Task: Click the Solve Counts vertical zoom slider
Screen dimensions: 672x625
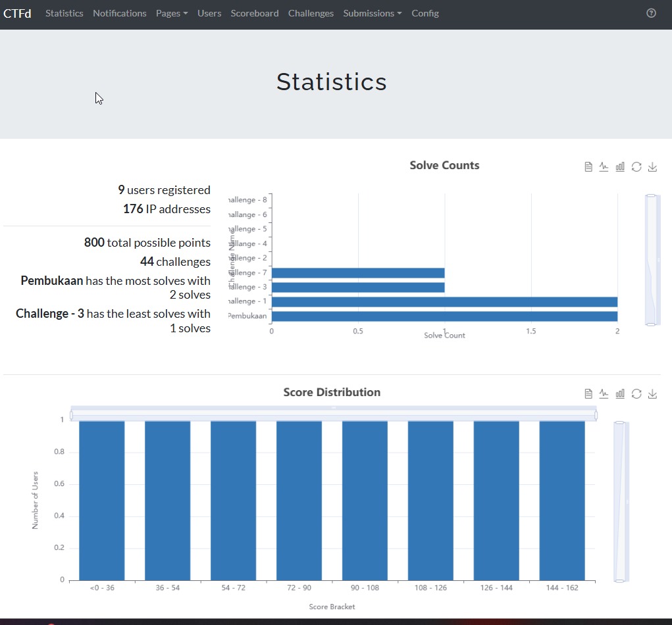Action: [651, 260]
